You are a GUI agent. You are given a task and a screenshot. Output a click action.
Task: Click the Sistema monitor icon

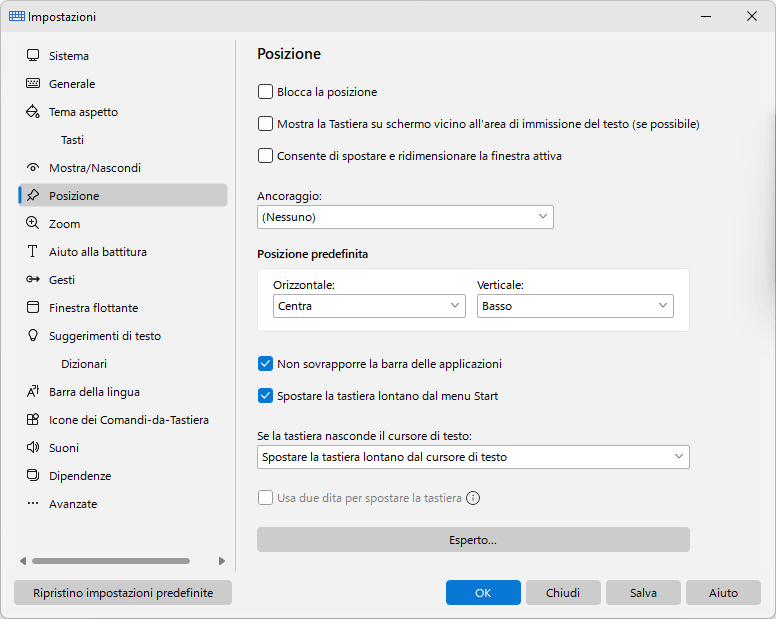tap(33, 55)
